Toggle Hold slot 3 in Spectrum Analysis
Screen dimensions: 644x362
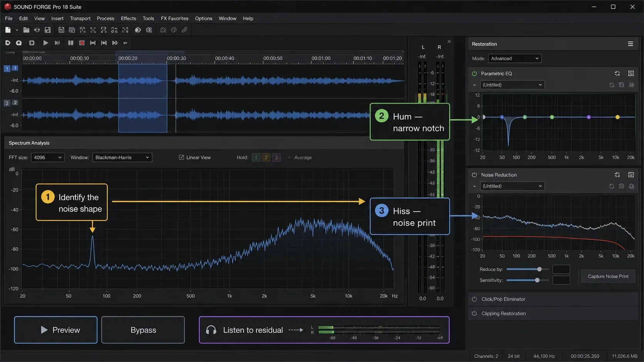pos(276,157)
